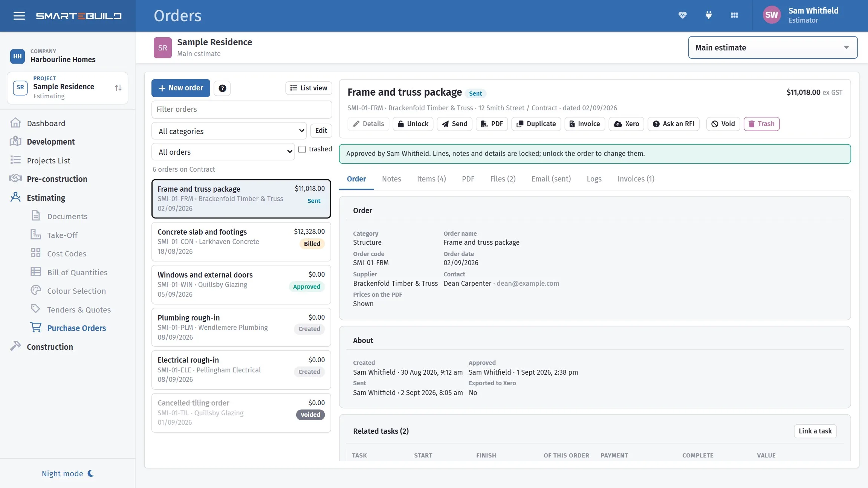Click the Details button
The height and width of the screenshot is (488, 868).
pyautogui.click(x=368, y=124)
